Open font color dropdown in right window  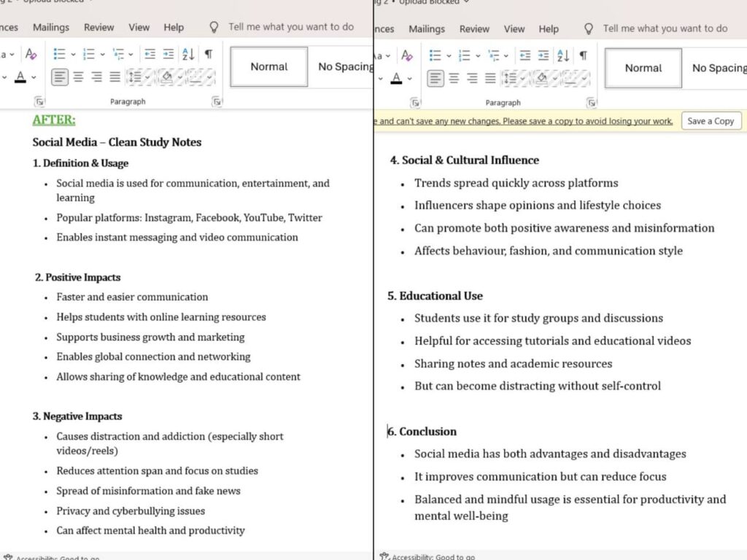410,79
